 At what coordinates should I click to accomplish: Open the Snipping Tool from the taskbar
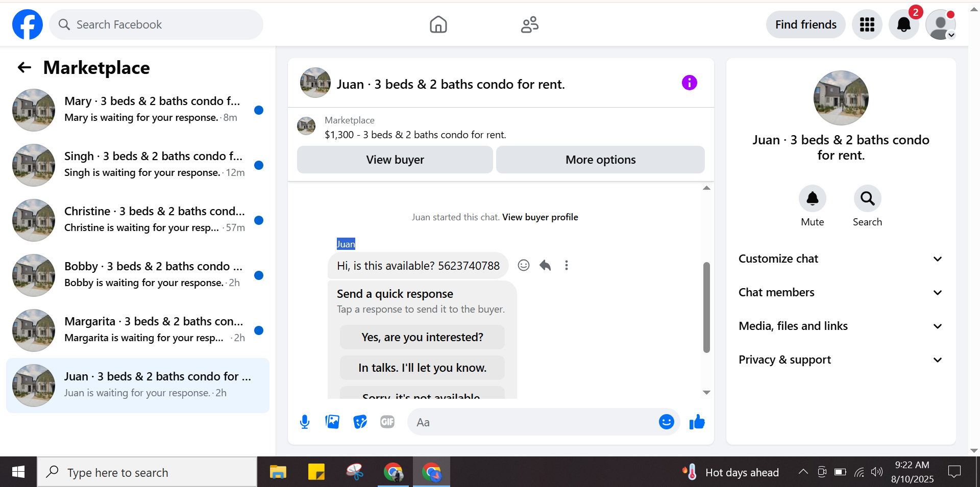(355, 472)
